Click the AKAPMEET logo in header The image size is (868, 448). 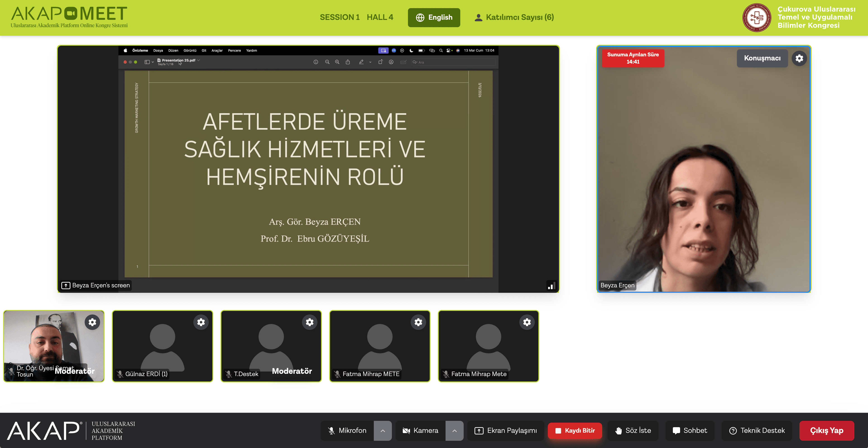[x=69, y=17]
